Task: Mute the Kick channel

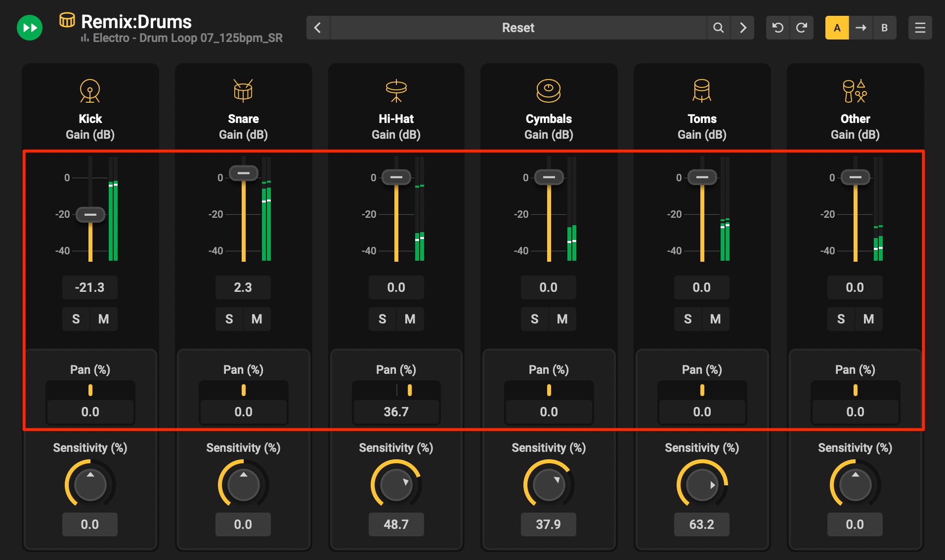Action: coord(104,319)
